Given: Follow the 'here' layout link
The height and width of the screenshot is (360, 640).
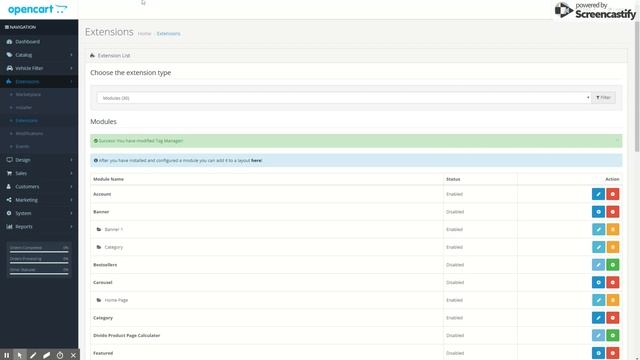Looking at the screenshot, I should [256, 160].
